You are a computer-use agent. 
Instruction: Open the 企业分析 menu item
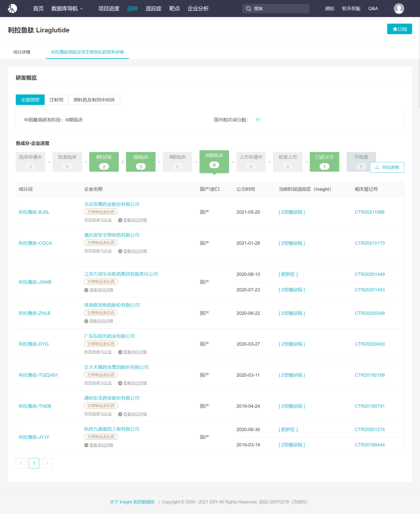[198, 9]
